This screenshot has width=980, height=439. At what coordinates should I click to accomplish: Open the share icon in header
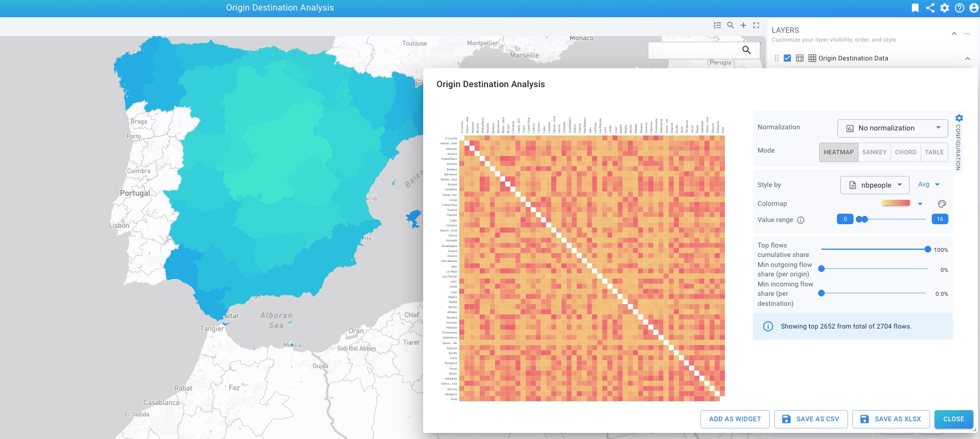(930, 8)
